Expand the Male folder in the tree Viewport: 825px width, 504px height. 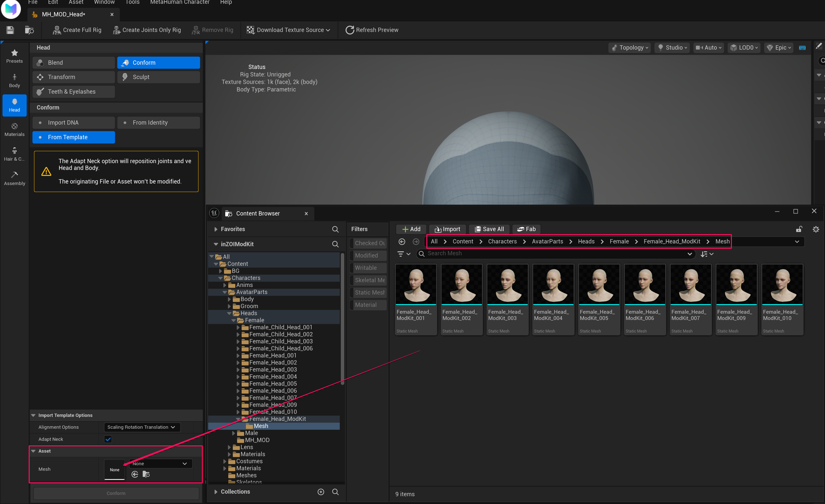pyautogui.click(x=234, y=433)
